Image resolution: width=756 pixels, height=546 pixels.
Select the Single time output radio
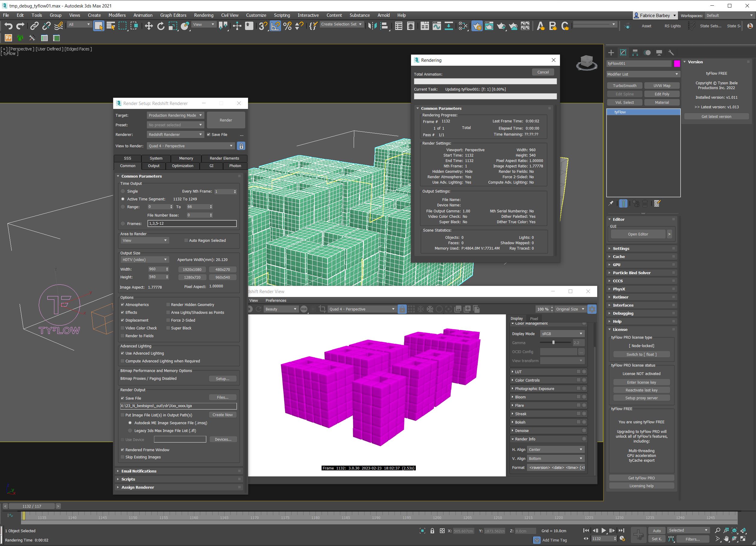123,191
